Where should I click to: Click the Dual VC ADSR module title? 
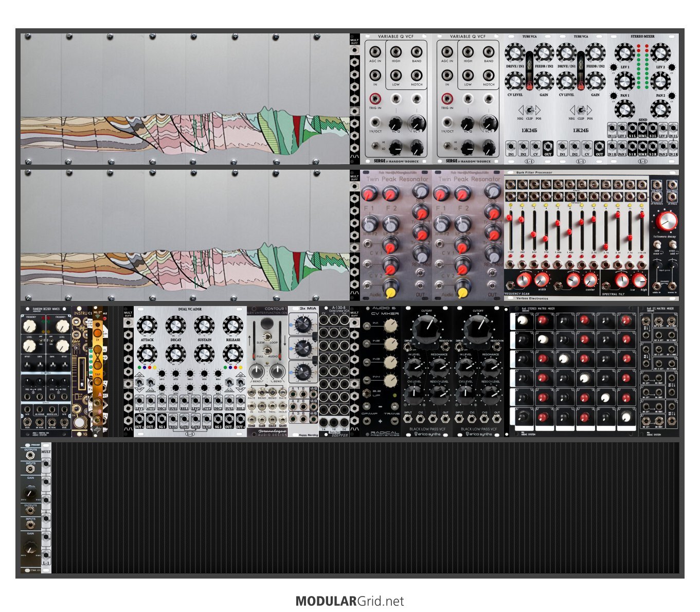[190, 309]
